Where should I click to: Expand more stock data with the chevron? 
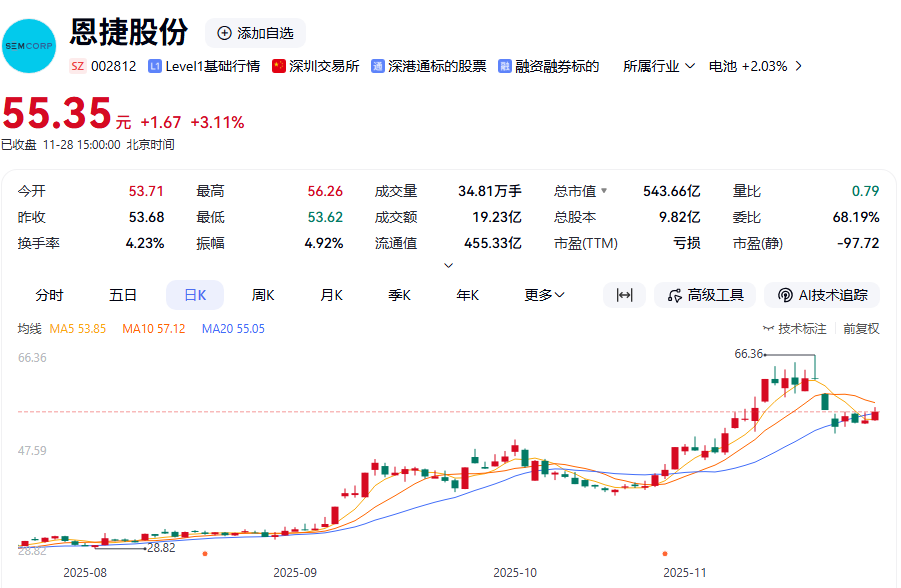448,265
